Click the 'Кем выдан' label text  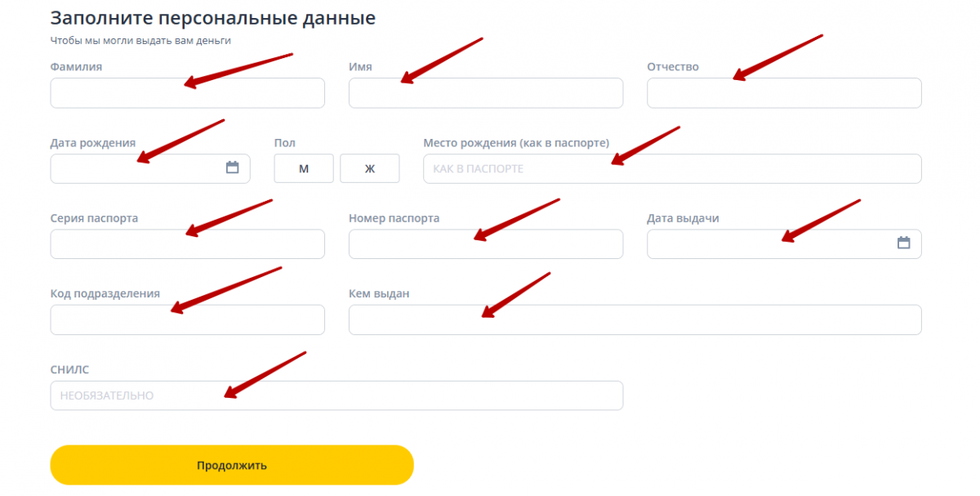click(x=379, y=293)
